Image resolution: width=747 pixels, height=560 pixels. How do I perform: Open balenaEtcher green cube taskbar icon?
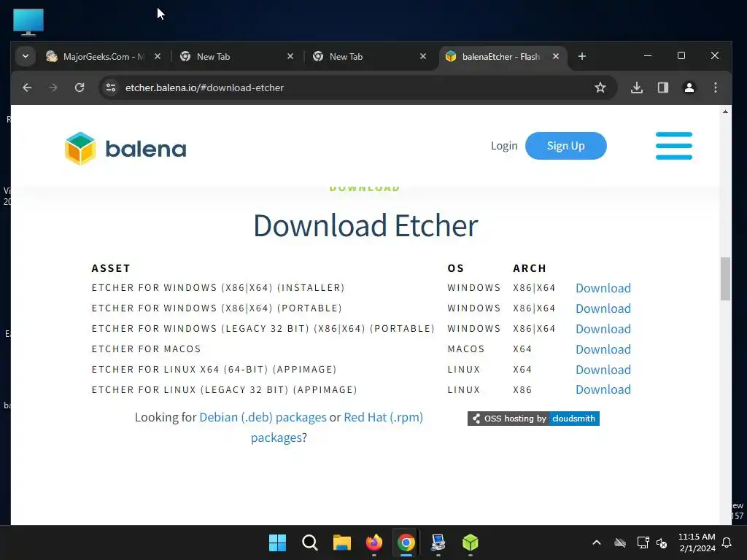tap(471, 542)
